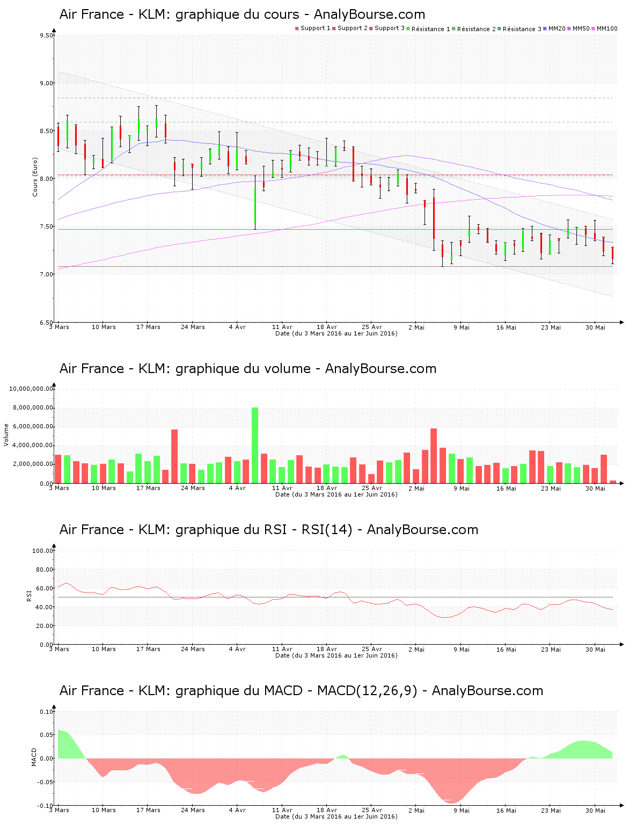Click the date range caption under price chart

pos(336,333)
